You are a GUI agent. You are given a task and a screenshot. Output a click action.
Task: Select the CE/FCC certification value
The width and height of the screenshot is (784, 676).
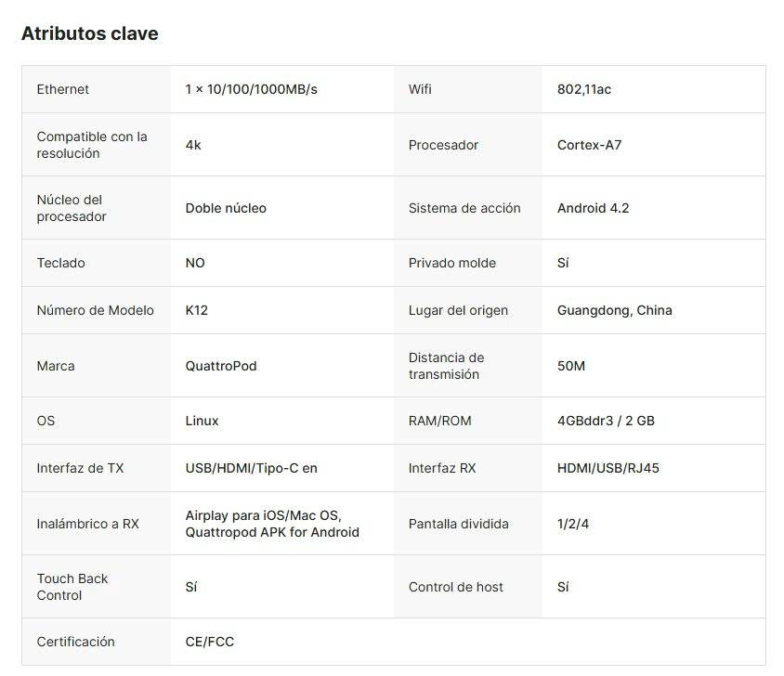pos(210,642)
